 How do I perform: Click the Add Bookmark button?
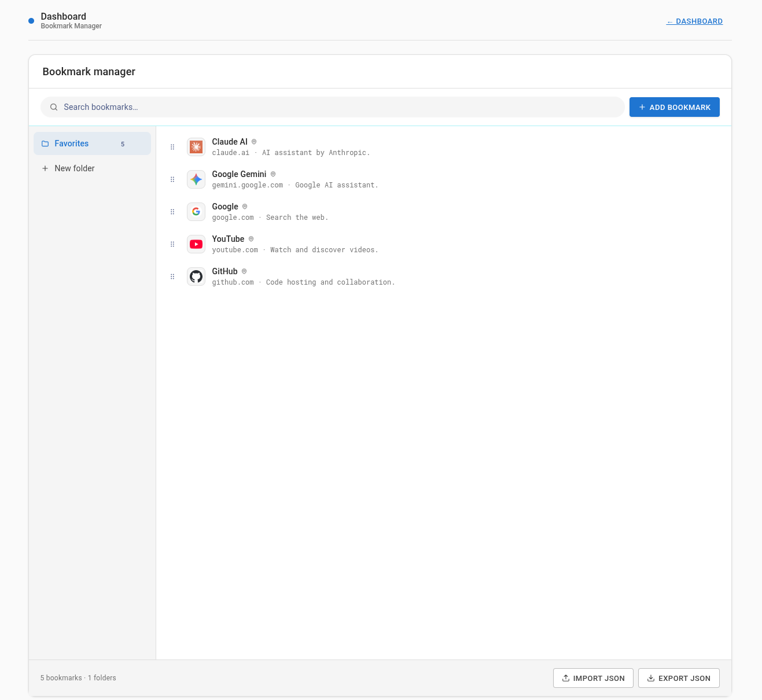point(675,107)
